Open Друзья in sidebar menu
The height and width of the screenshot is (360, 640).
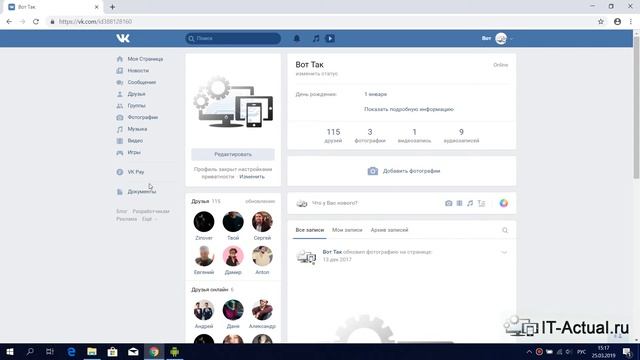(x=131, y=94)
